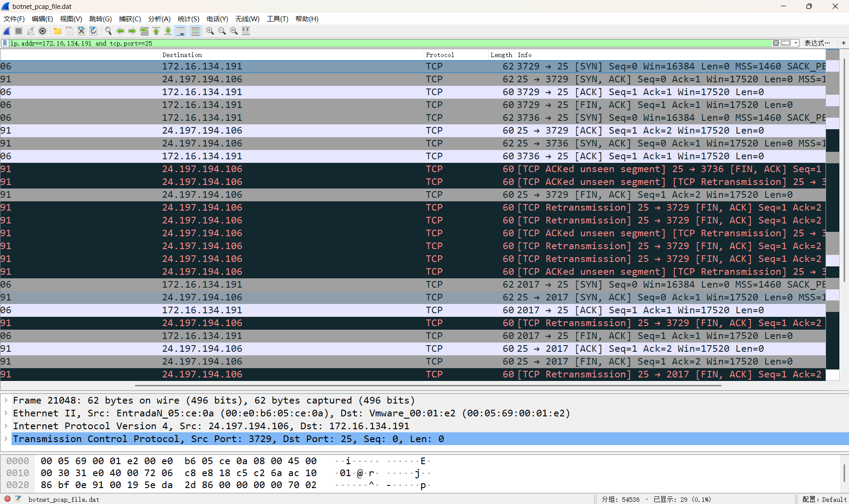Expand the Ethernet II tree node
Image resolution: width=849 pixels, height=504 pixels.
pyautogui.click(x=6, y=413)
